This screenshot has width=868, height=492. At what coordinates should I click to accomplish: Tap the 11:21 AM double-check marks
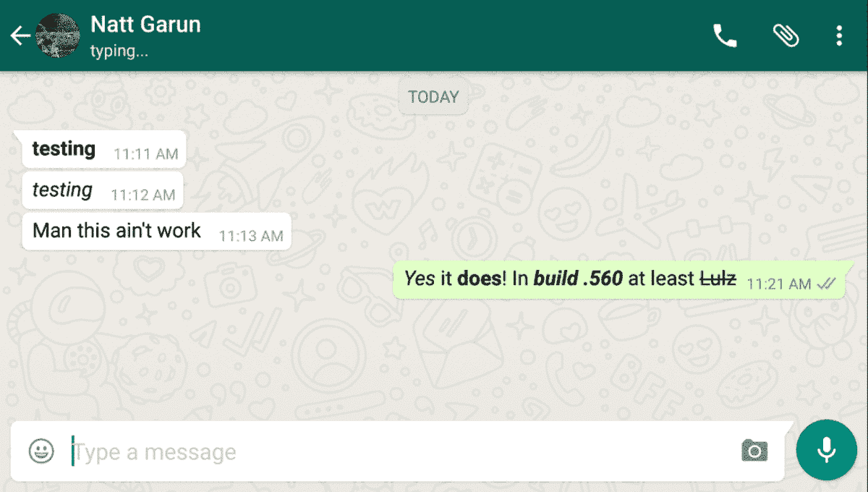click(826, 284)
